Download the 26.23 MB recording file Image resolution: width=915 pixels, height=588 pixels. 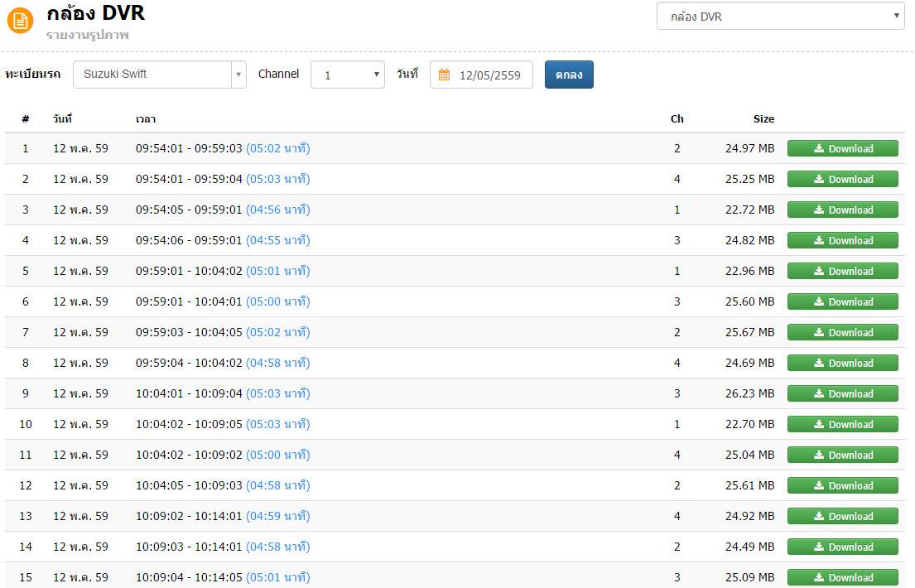point(842,394)
